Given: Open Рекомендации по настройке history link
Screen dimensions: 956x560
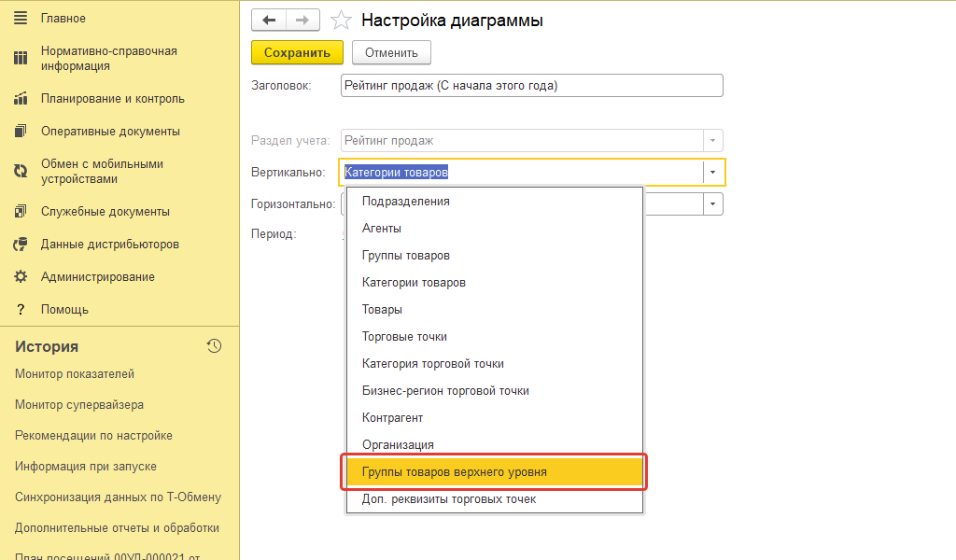Looking at the screenshot, I should (x=93, y=436).
